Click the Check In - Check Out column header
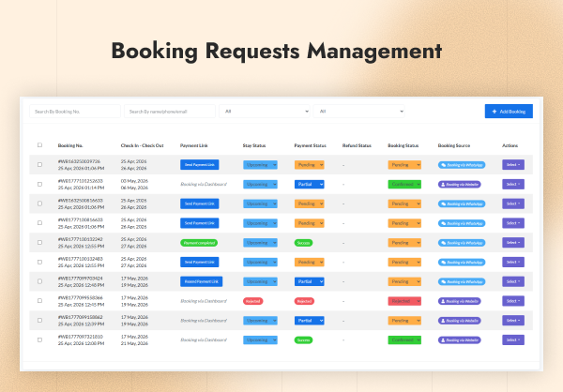This screenshot has width=563, height=392. coord(143,145)
